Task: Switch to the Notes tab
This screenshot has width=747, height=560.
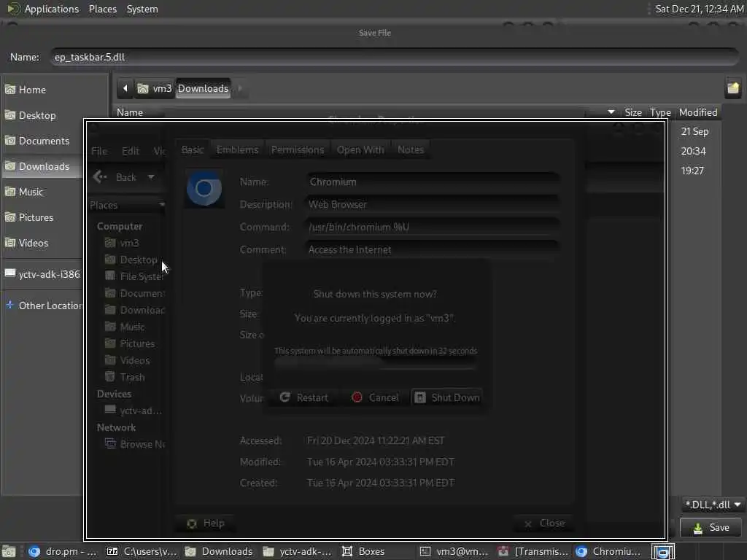Action: click(x=411, y=150)
